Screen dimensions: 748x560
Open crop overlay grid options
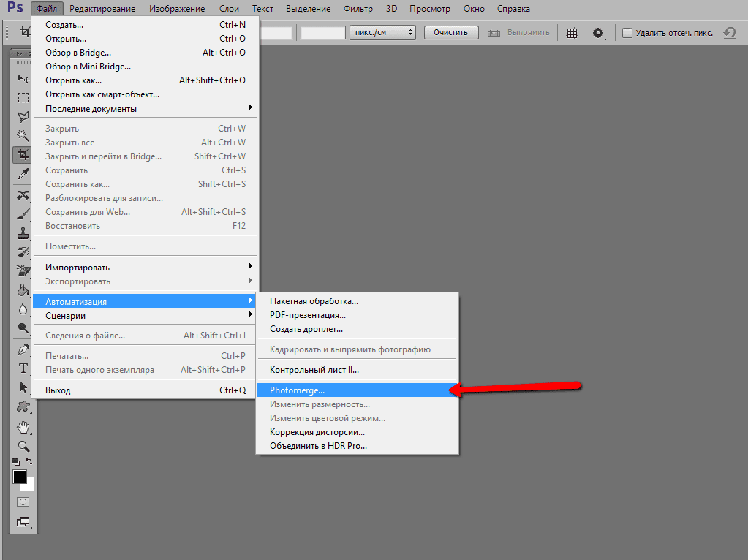point(572,33)
